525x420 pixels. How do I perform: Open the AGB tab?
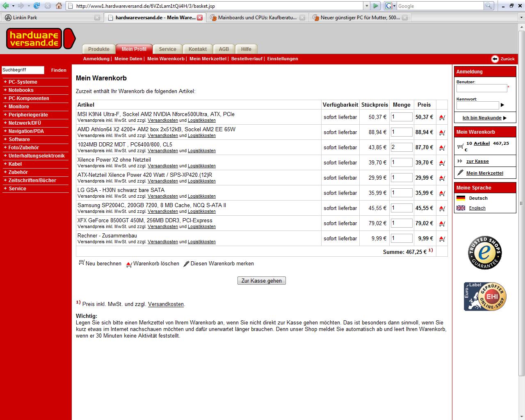tap(224, 49)
